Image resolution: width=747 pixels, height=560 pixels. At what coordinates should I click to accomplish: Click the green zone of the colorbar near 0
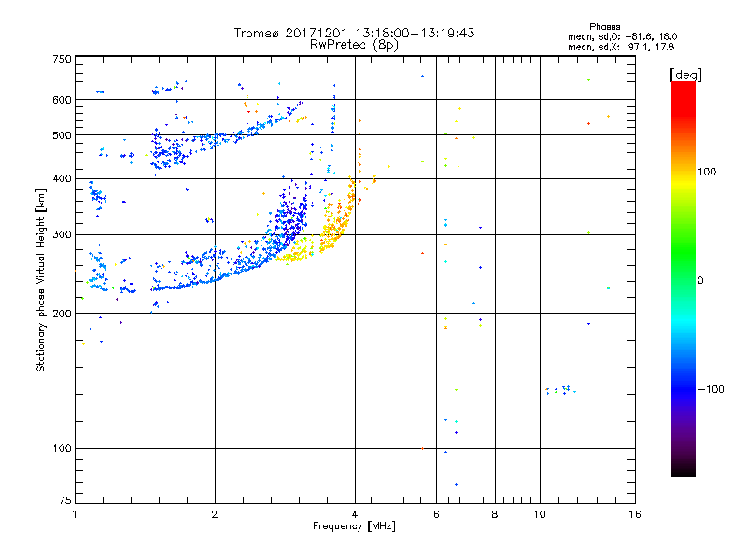point(684,258)
